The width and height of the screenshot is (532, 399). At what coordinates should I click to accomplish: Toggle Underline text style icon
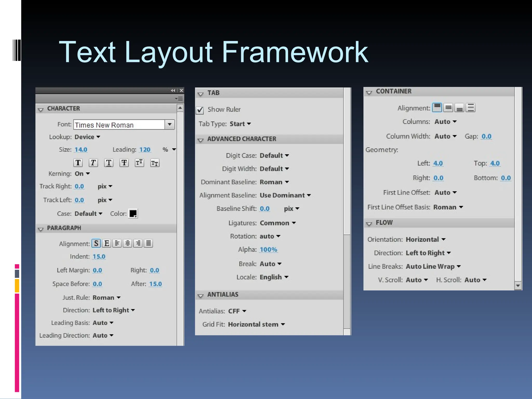[109, 163]
